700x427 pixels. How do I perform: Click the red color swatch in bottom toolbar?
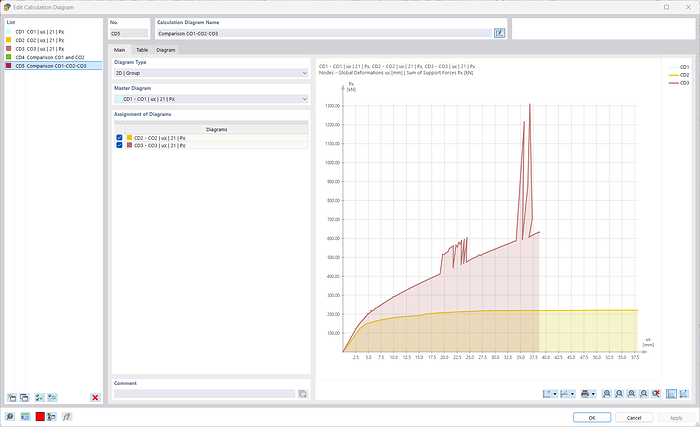click(x=41, y=416)
